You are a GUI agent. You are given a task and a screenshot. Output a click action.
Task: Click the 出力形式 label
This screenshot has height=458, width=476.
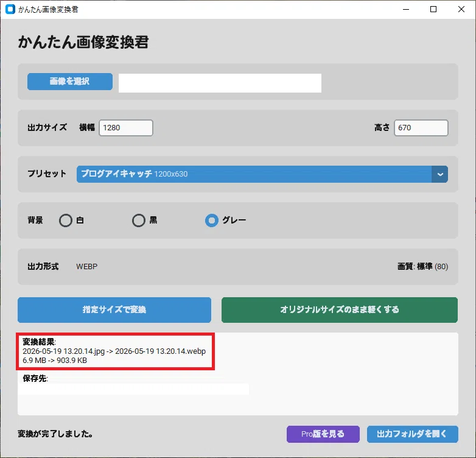pos(43,266)
